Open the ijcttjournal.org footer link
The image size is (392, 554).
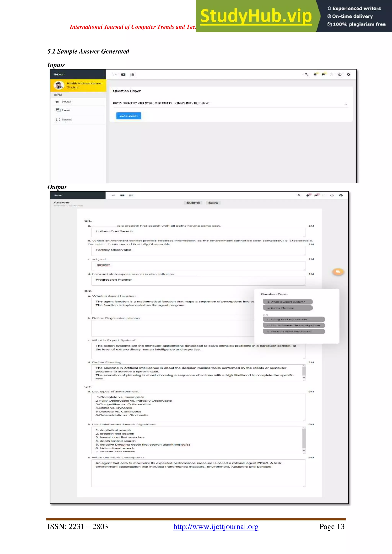pos(216,527)
